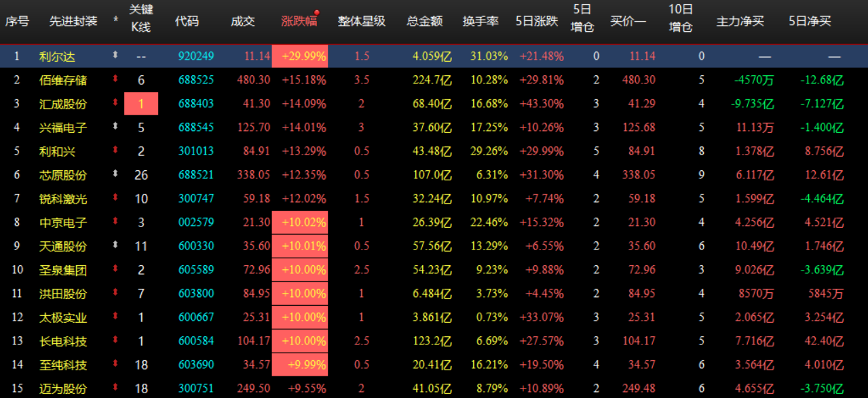Image resolution: width=868 pixels, height=398 pixels.
Task: Click the +15.18% change value
Action: (305, 80)
